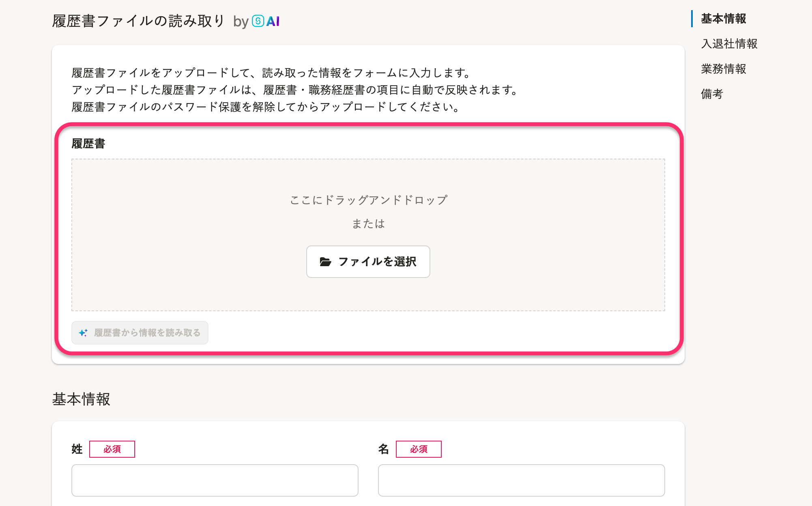Screen dimensions: 812x506
Task: Click the folder icon in the file select button
Action: [x=325, y=262]
